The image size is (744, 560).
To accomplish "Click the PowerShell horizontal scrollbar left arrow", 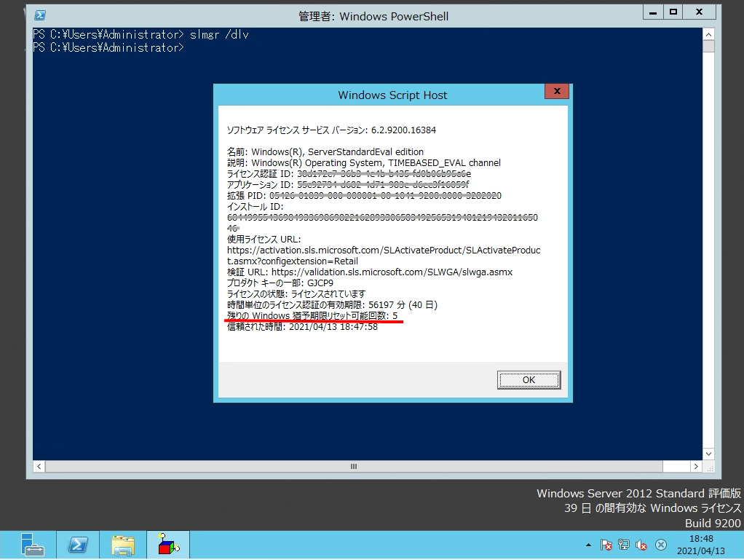I will tap(39, 467).
